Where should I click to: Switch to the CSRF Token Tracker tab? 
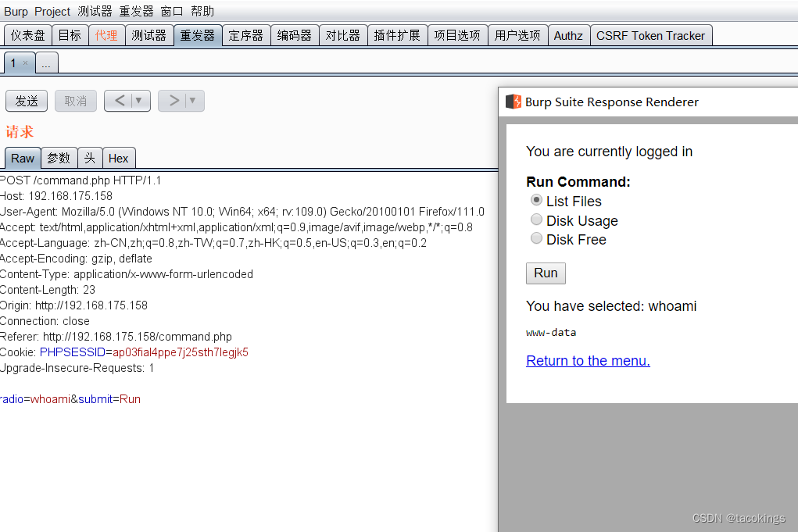651,36
